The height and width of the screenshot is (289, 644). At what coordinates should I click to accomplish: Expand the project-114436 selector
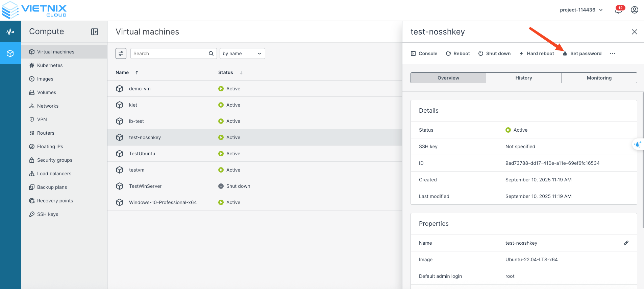(x=581, y=10)
